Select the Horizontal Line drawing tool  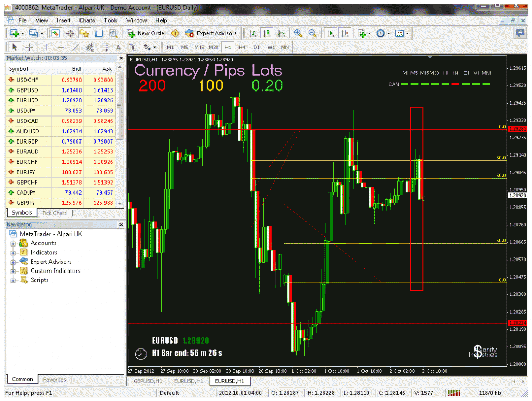pos(61,47)
